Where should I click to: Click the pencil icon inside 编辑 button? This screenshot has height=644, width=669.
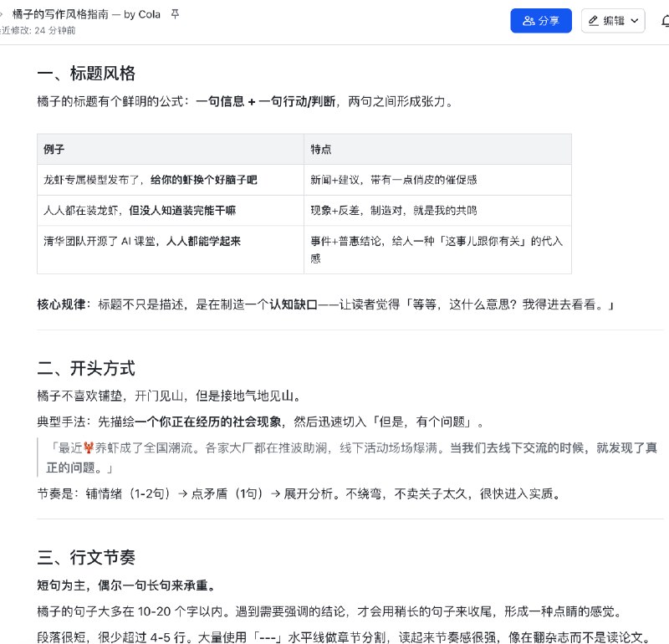pos(593,21)
